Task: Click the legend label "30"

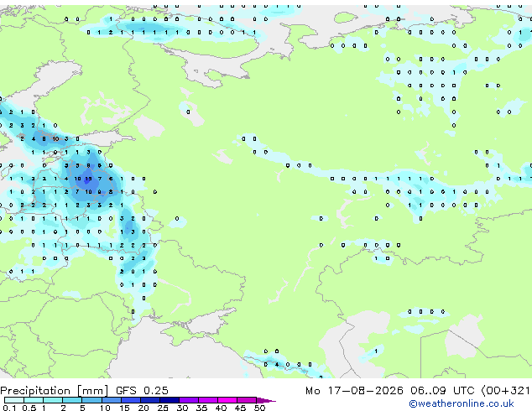Action: pos(182,408)
